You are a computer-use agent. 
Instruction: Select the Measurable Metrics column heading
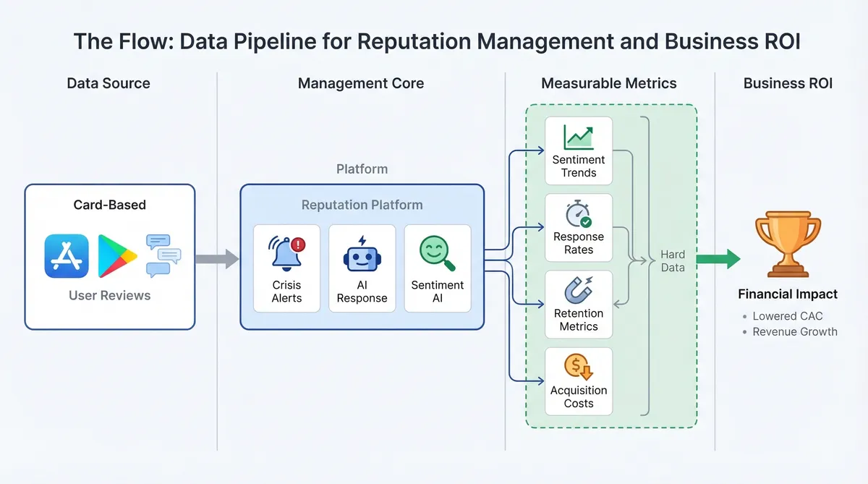(609, 83)
